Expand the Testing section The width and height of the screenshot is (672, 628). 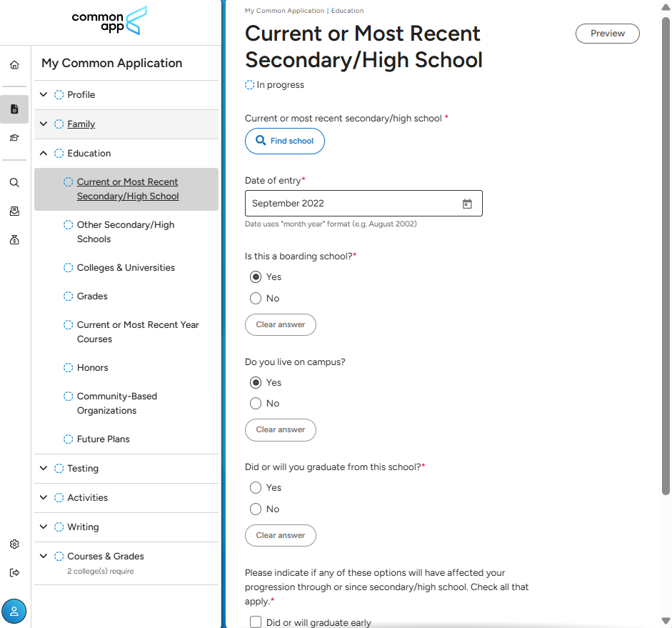pyautogui.click(x=44, y=468)
